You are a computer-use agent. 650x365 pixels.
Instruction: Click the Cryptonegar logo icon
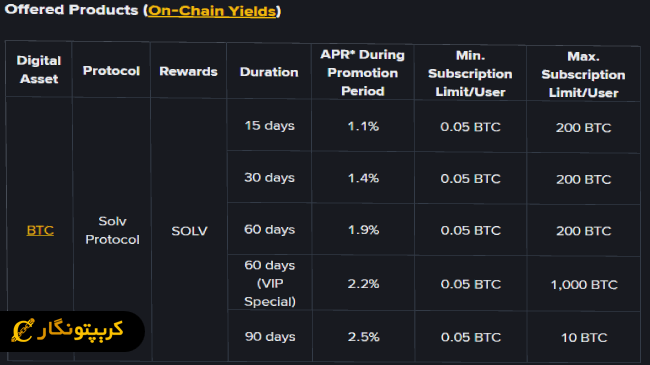coord(23,331)
